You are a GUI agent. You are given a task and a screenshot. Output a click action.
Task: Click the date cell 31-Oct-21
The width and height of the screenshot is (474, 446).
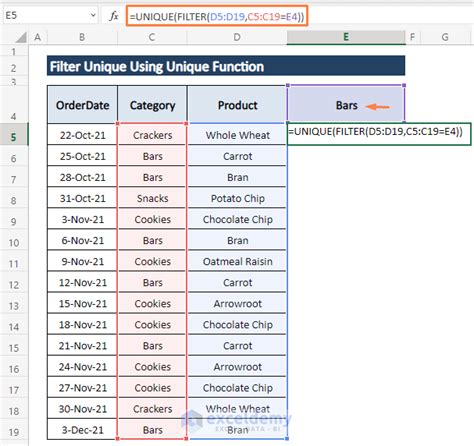82,198
